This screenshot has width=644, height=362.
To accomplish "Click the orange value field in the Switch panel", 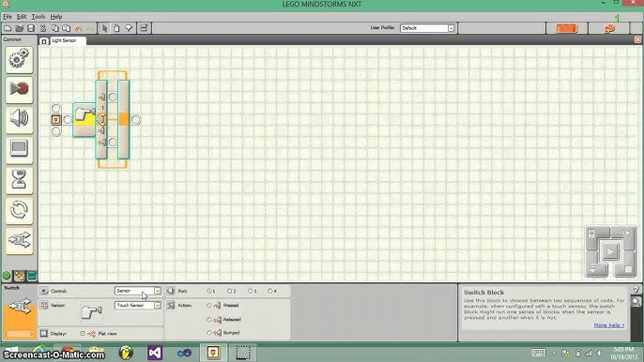I will pyautogui.click(x=20, y=334).
